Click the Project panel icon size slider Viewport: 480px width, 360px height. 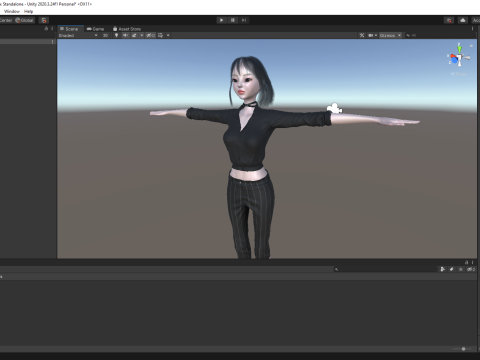click(462, 349)
